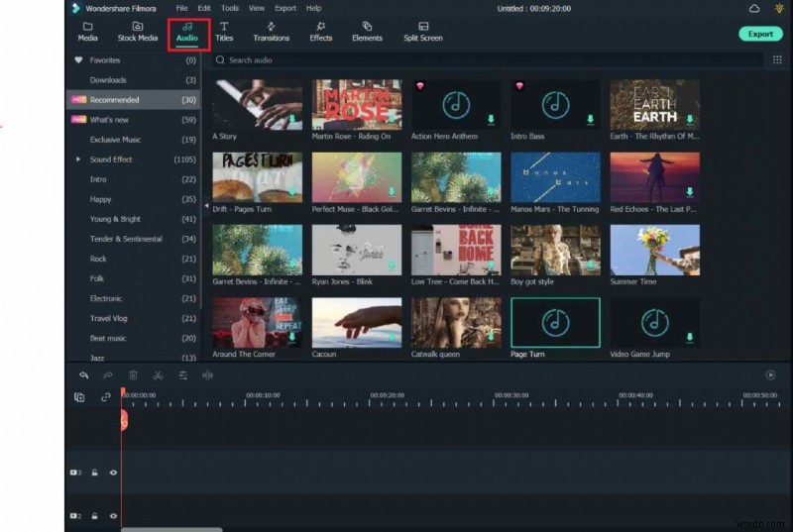Screen dimensions: 793x532
Task: Collapse the audio category side panel arrow
Action: (x=207, y=205)
